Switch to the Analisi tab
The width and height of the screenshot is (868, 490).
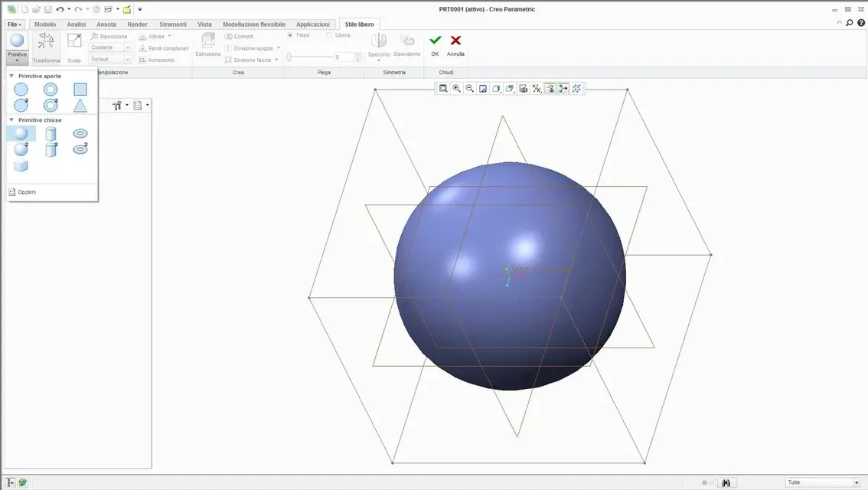tap(77, 24)
